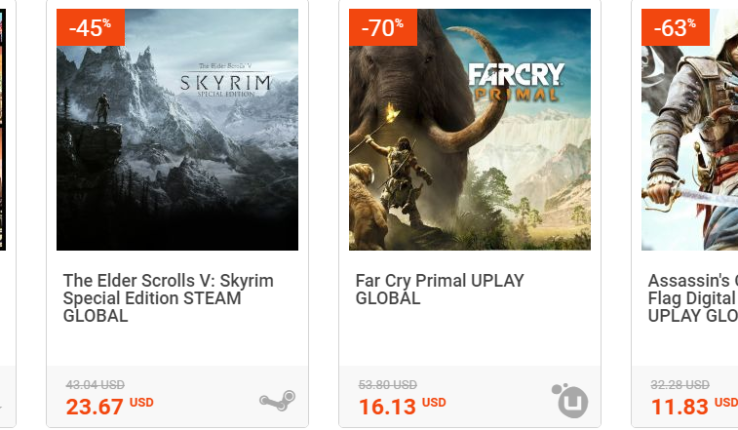Click the Uplay platform icon
Image resolution: width=738 pixels, height=430 pixels.
click(570, 400)
